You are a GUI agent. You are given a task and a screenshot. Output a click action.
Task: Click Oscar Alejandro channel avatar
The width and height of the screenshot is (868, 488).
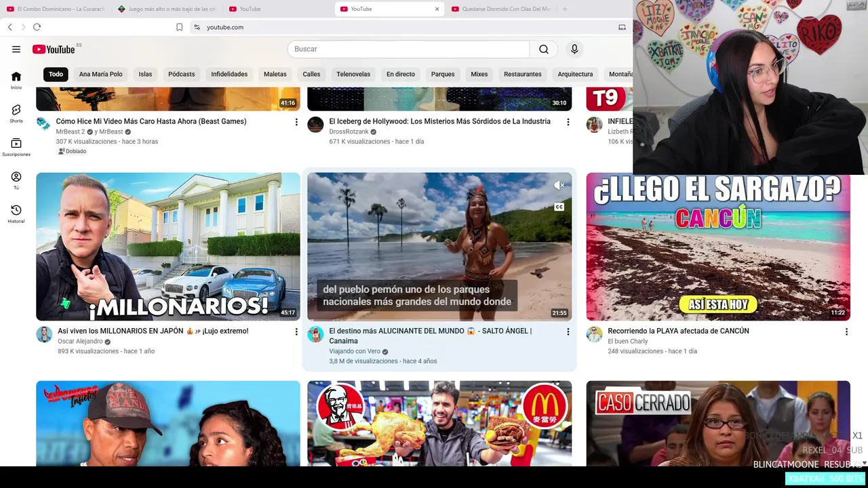point(44,334)
